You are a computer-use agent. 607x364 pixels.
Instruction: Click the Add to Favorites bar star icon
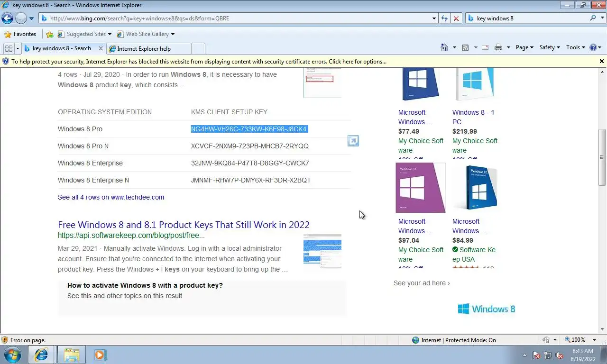point(50,34)
